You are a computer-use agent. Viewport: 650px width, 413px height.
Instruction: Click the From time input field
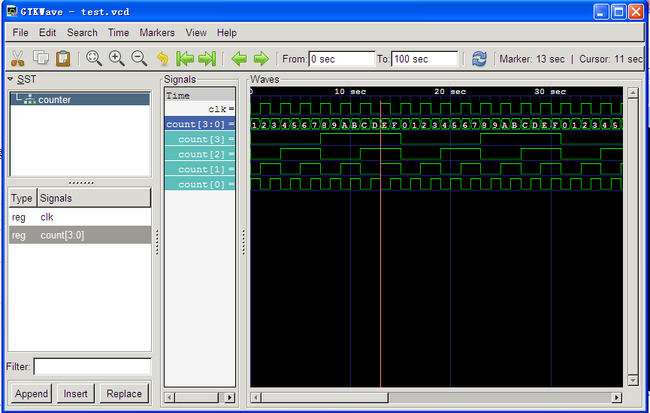tap(342, 59)
